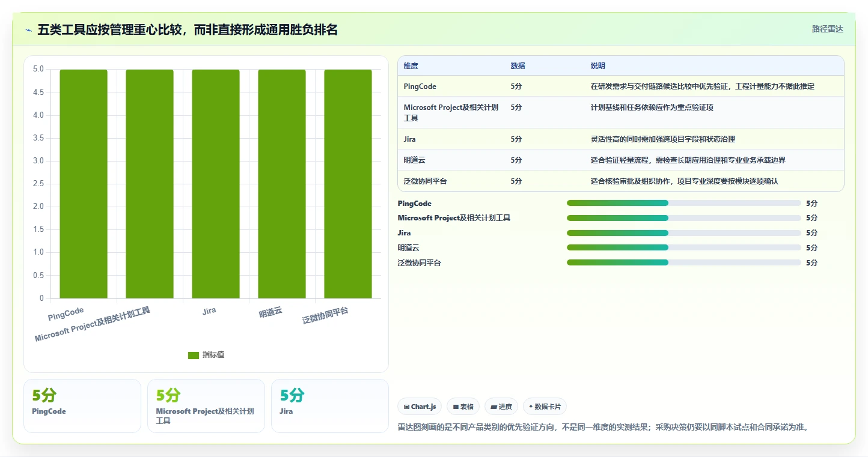Click the 5.0 y-axis label
Viewport: 868px width, 457px height.
click(38, 69)
